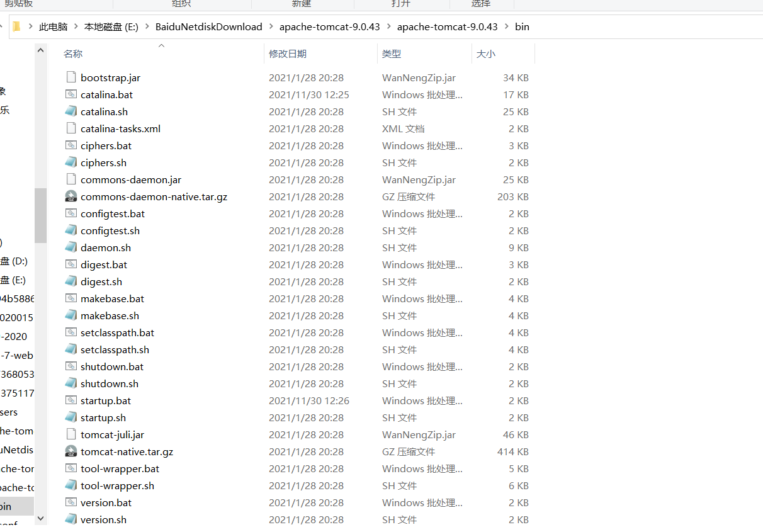Click the size value 203 KB
This screenshot has height=532, width=763.
513,196
